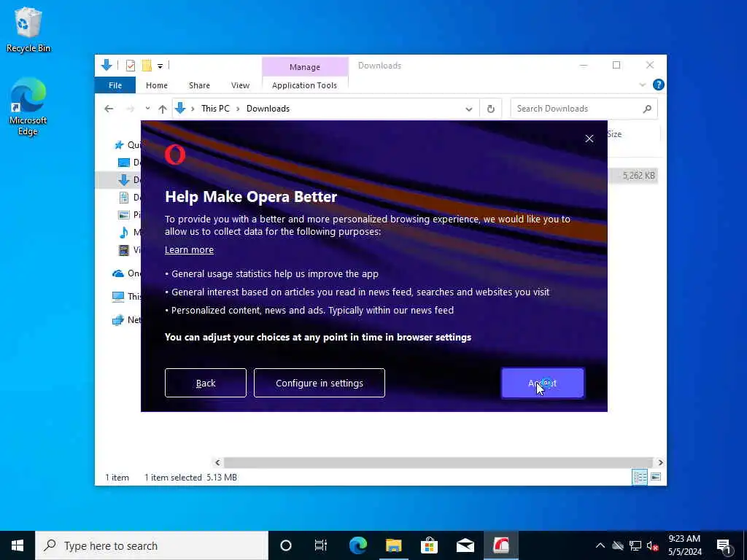Click the Search Downloads field
Screen dimensions: 747x560
click(584, 109)
